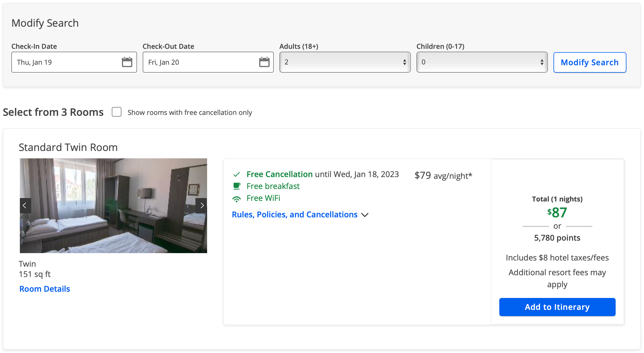Click the Free breakfast text
Screen dimensions: 644x353
(x=273, y=186)
